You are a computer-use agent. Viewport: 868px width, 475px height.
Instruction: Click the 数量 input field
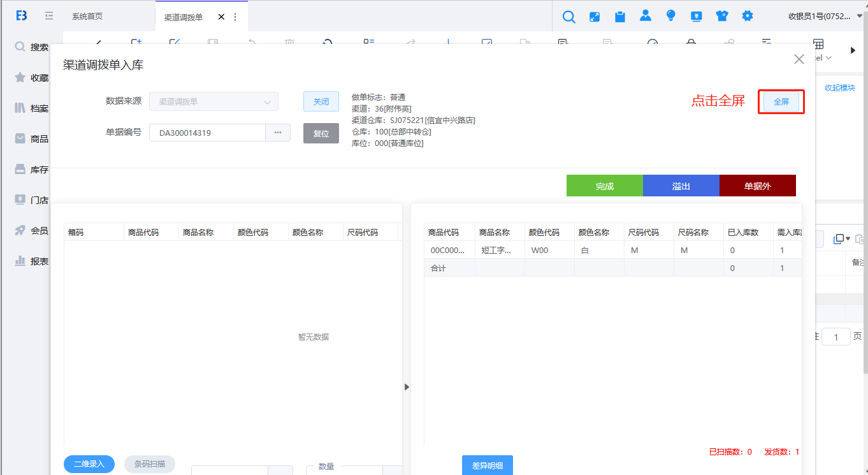click(344, 471)
